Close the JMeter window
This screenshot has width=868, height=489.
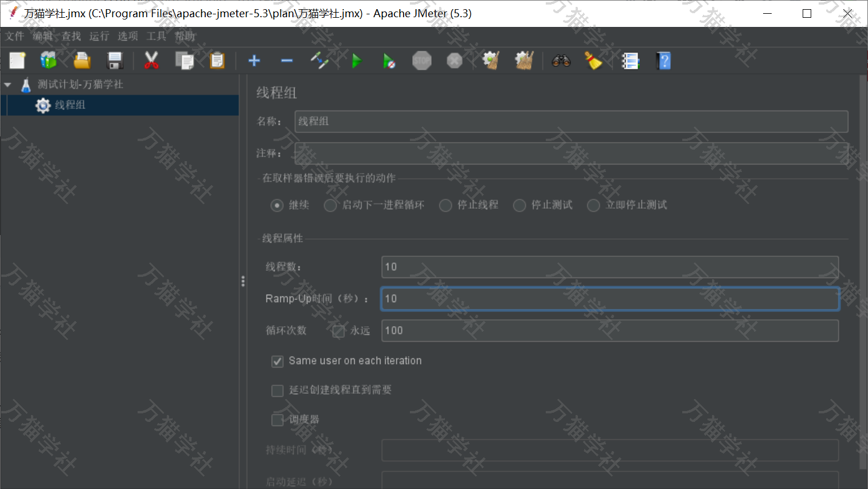pos(847,13)
